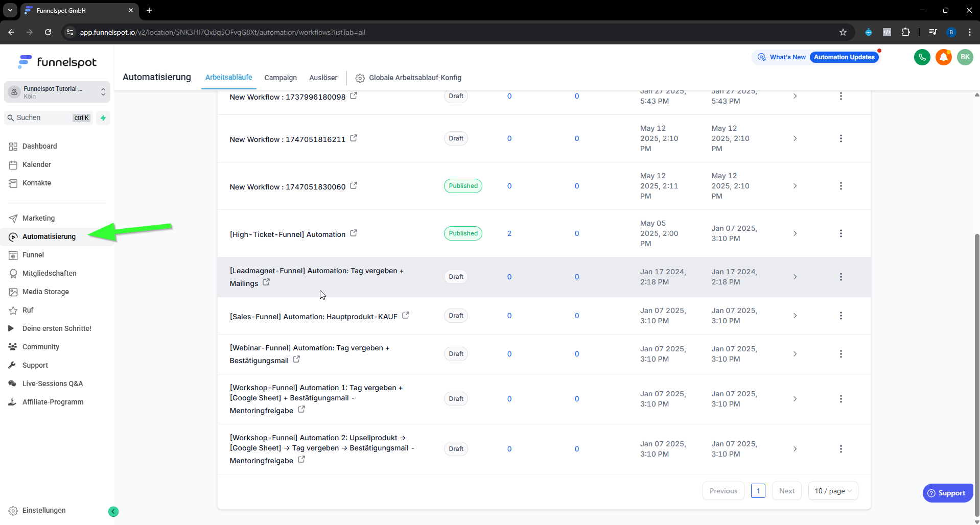This screenshot has height=525, width=980.
Task: Go to Previous page
Action: (x=723, y=491)
